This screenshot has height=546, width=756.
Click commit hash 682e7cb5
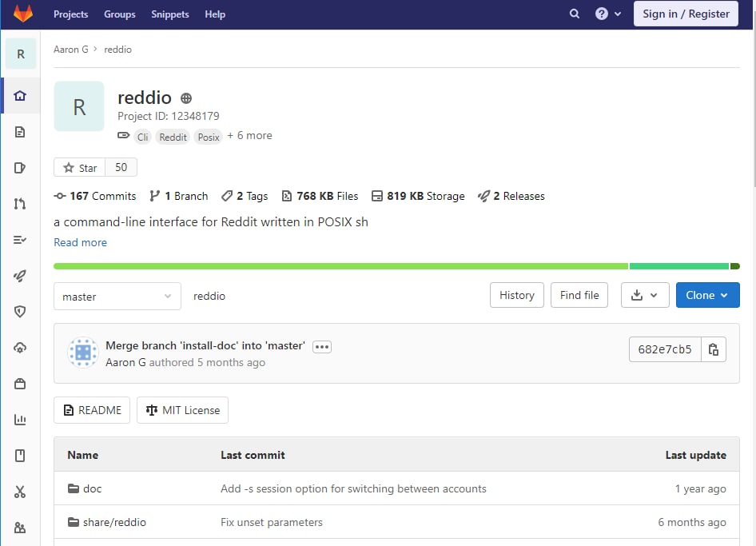click(x=665, y=349)
